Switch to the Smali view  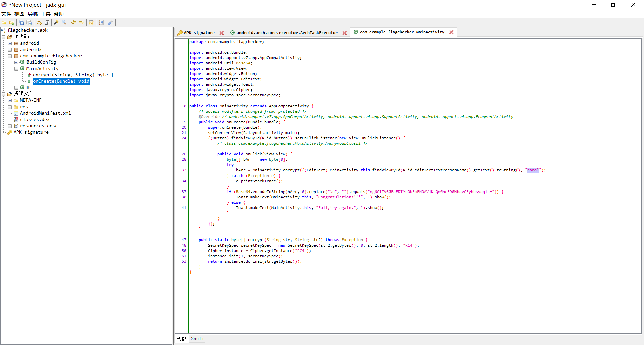click(197, 339)
